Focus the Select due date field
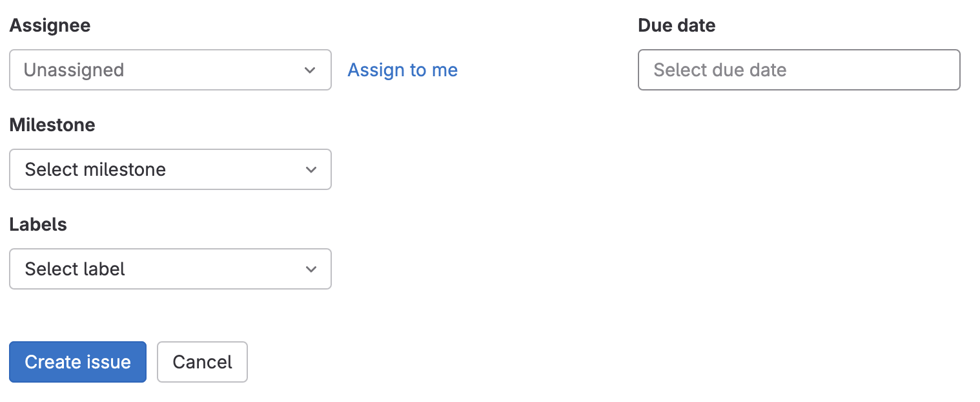 (x=799, y=70)
